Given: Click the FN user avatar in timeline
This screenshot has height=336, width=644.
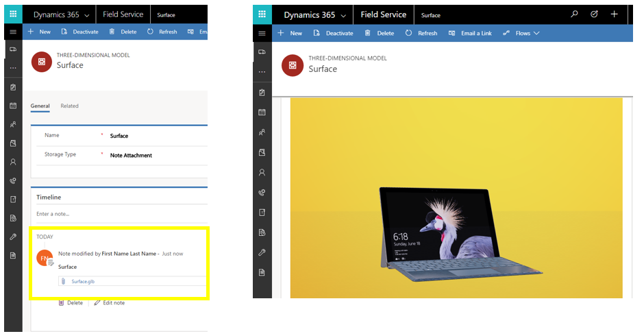Looking at the screenshot, I should click(x=45, y=258).
